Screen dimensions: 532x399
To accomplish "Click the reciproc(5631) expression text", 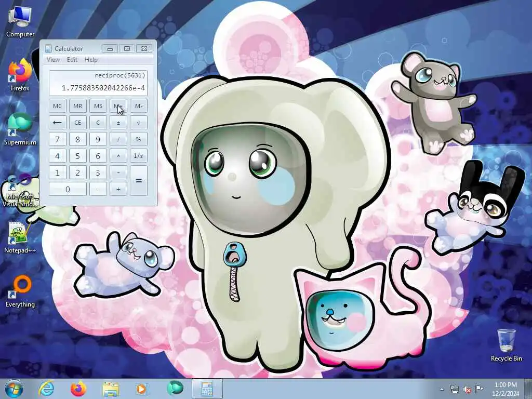I will 120,75.
